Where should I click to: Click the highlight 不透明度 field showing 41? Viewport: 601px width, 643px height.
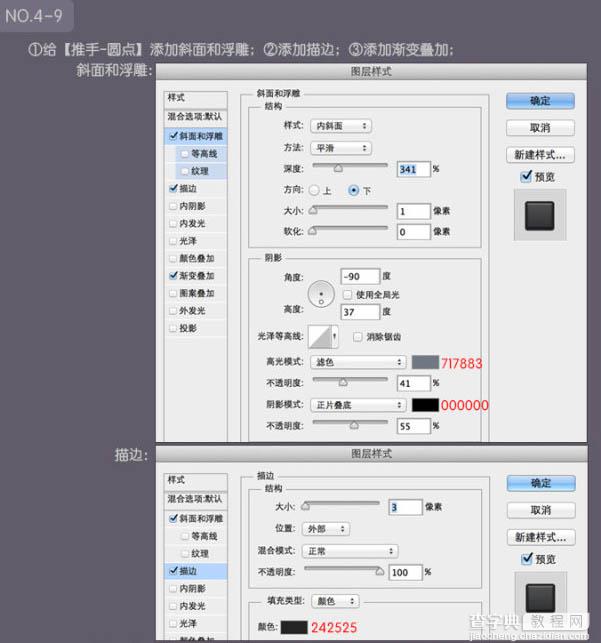[413, 383]
